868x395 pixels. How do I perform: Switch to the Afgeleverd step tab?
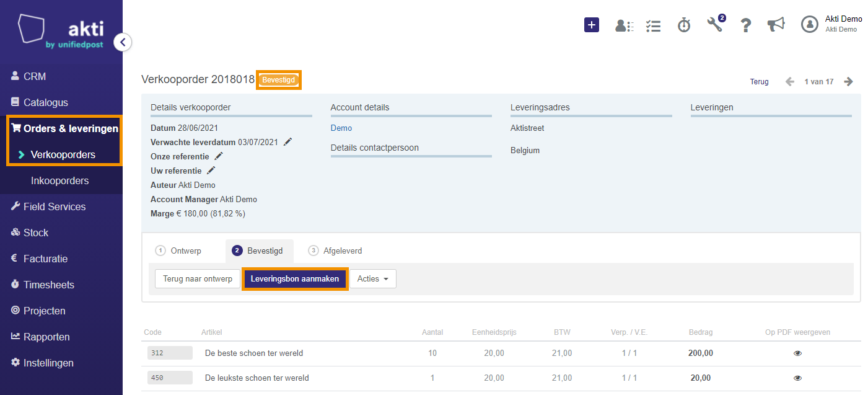(x=336, y=251)
